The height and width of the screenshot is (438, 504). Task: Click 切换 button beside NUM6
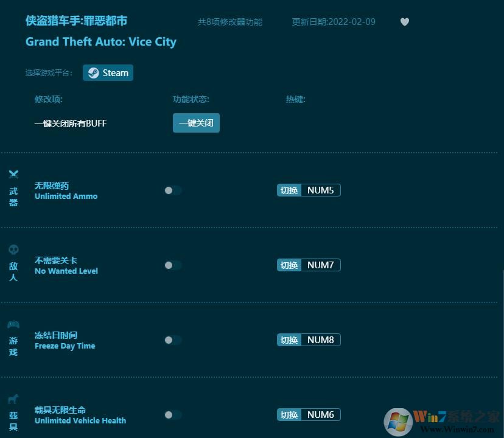pos(289,415)
